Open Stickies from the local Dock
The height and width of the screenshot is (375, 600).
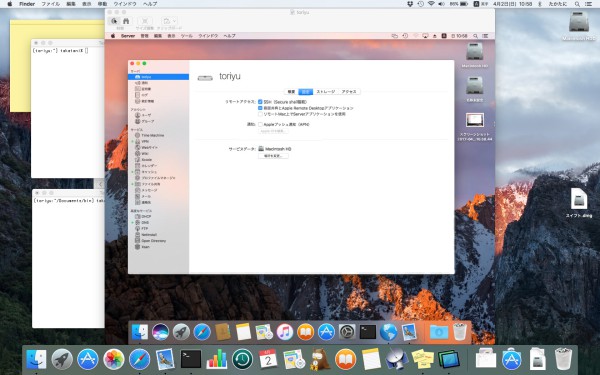click(x=422, y=360)
